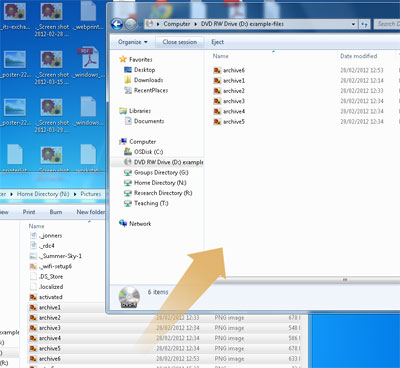Click the Search box in DVD window
The width and height of the screenshot is (400, 368).
tap(387, 24)
